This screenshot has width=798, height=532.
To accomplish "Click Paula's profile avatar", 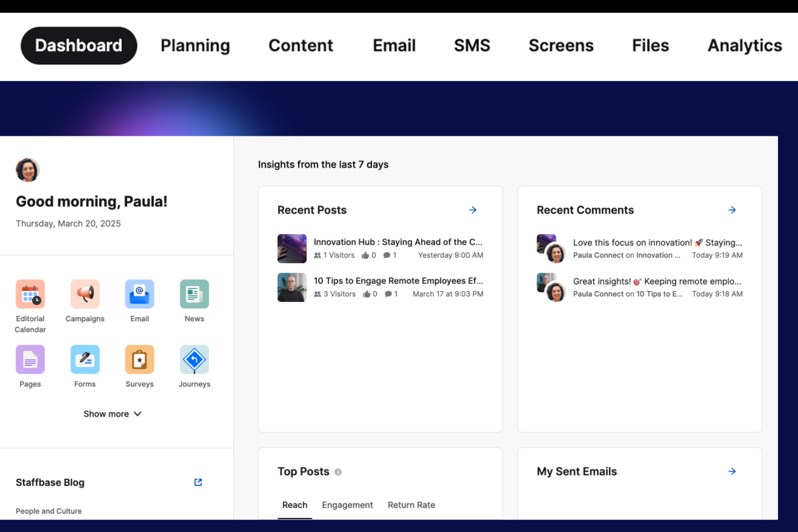I will click(x=27, y=170).
